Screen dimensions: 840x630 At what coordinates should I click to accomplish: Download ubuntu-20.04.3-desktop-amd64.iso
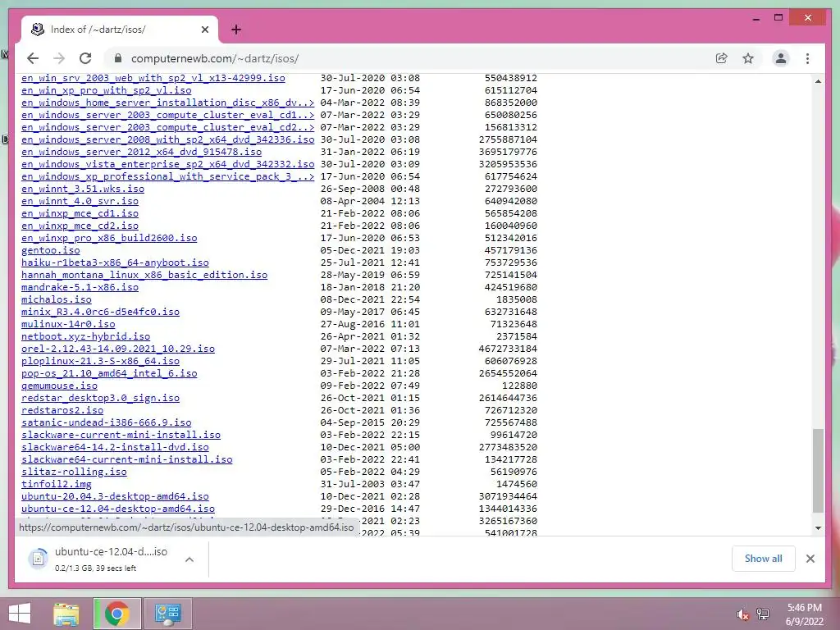[x=115, y=497]
